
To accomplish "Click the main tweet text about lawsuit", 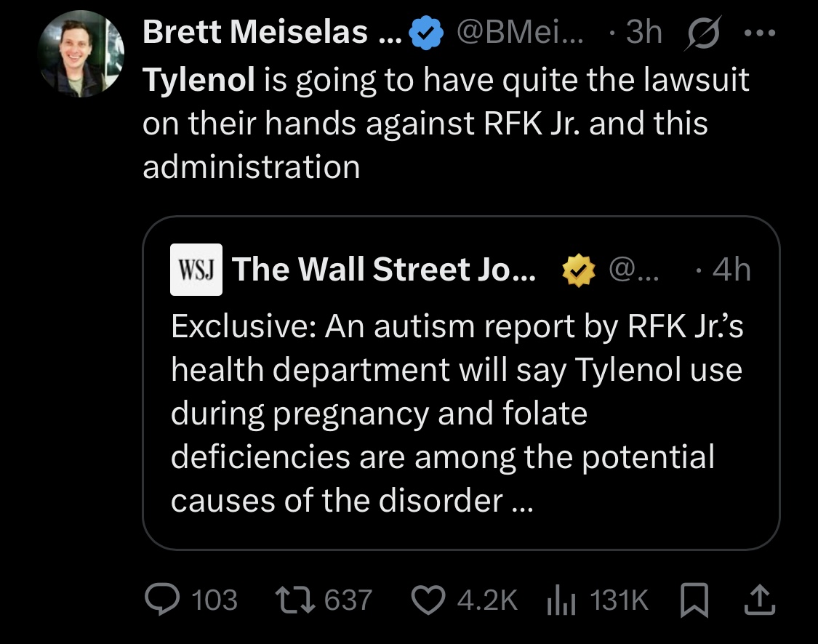I will click(445, 124).
